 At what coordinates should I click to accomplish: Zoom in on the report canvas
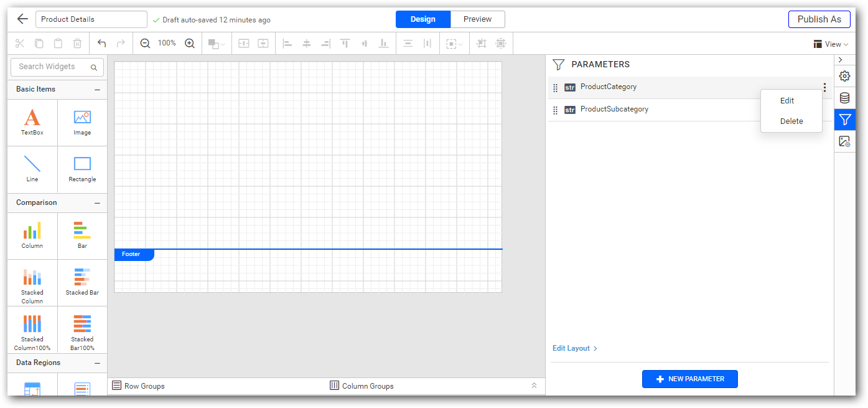(190, 43)
